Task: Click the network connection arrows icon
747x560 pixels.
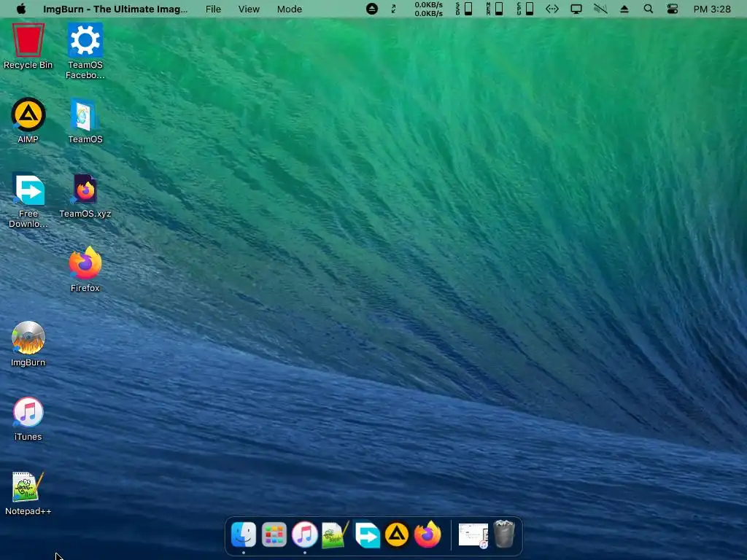Action: pos(551,9)
